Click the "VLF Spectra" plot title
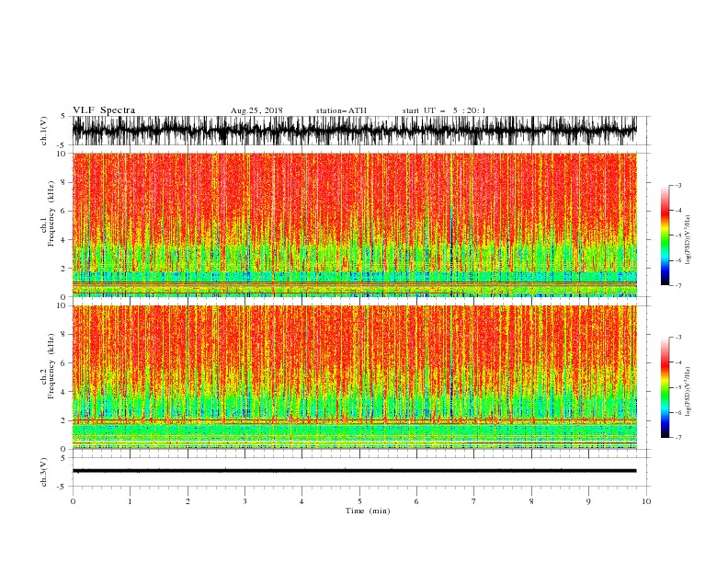This screenshot has width=728, height=563. tap(104, 110)
